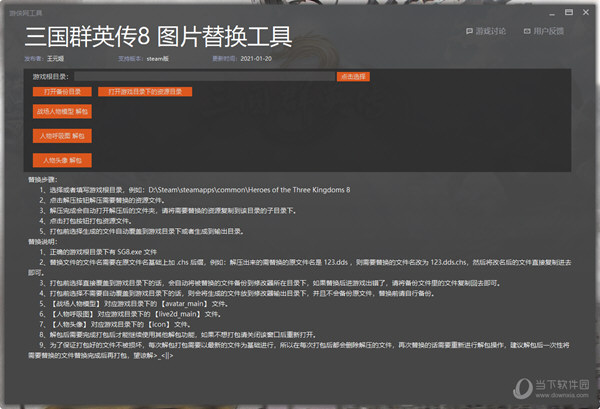Viewport: 600px width, 409px height.
Task: Click the line mentioning SG8.exe 文件
Action: tap(98, 252)
